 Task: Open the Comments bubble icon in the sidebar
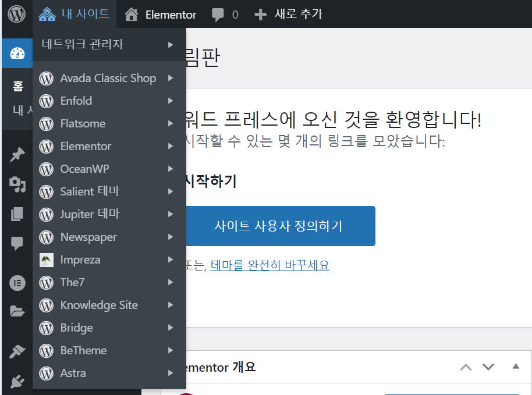(x=16, y=243)
